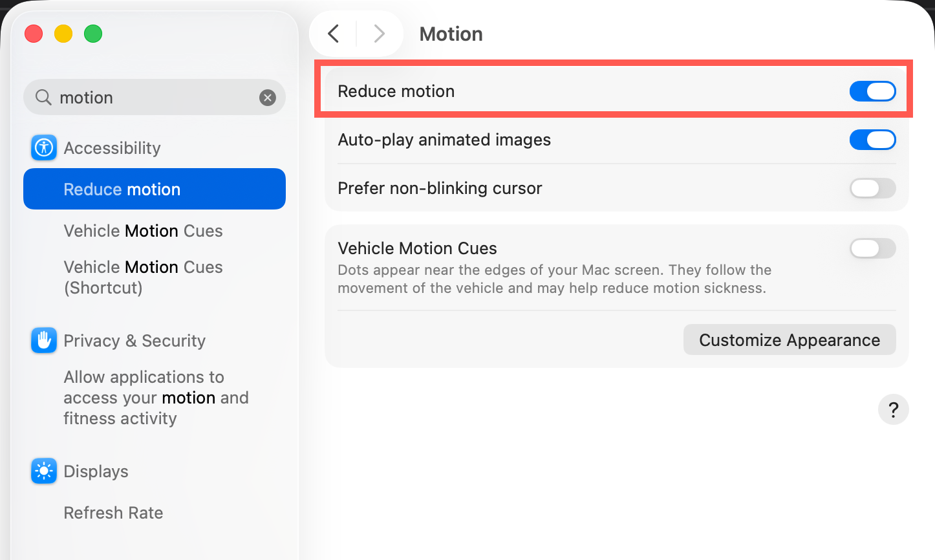Enable Prefer non-blinking cursor switch
Screen dimensions: 935x560
pos(873,188)
